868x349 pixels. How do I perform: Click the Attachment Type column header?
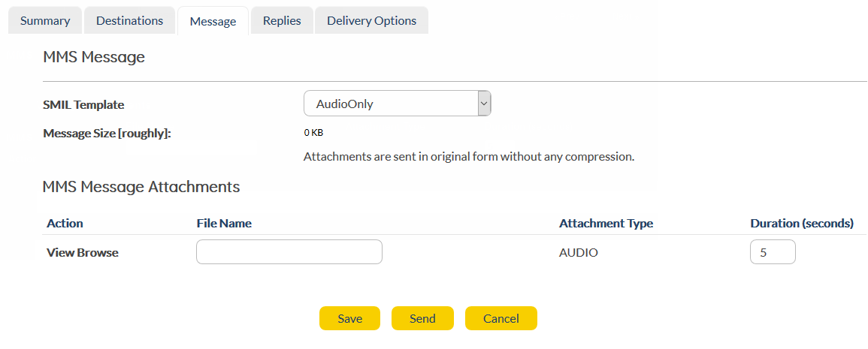[x=606, y=224]
